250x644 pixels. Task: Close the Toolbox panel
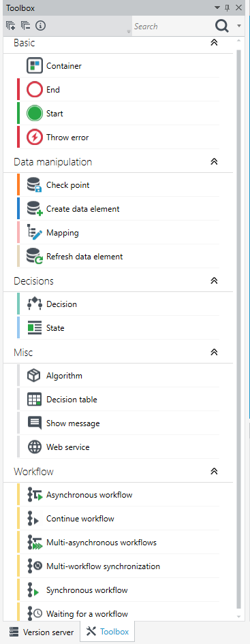pos(238,7)
